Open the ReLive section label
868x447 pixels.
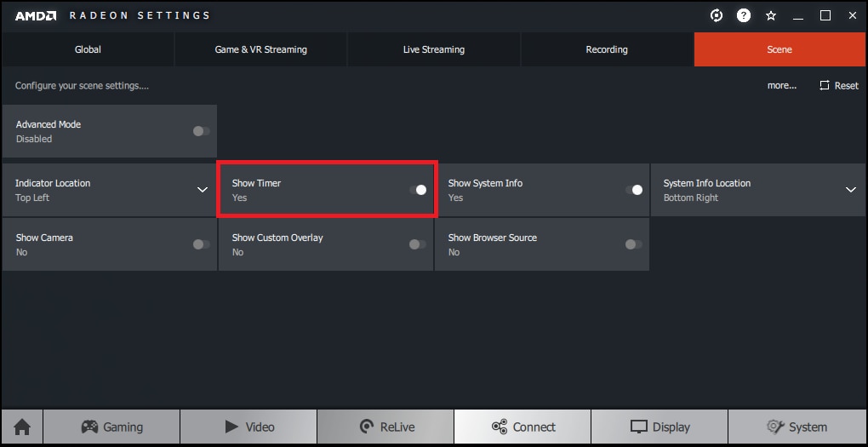pyautogui.click(x=397, y=427)
